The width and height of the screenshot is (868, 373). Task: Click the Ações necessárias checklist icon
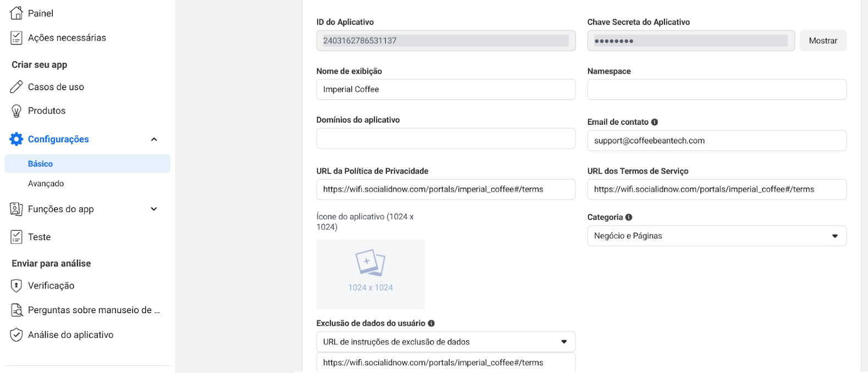[16, 37]
